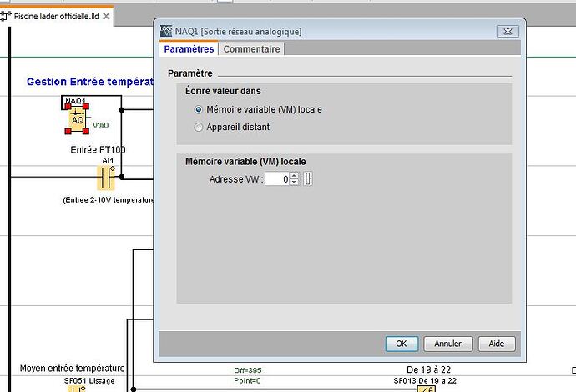Click the NAQ1 block name label
The width and height of the screenshot is (576, 392).
tap(75, 101)
